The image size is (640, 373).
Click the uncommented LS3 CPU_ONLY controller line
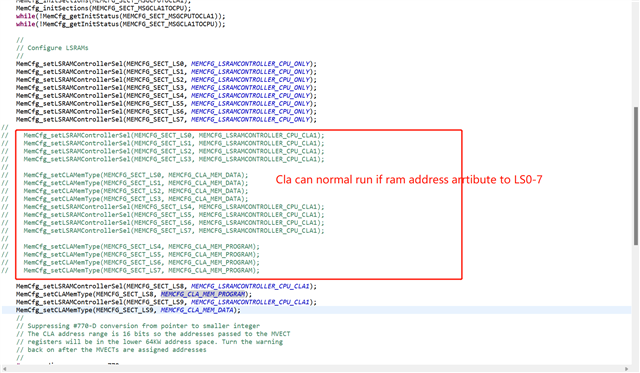pyautogui.click(x=166, y=88)
